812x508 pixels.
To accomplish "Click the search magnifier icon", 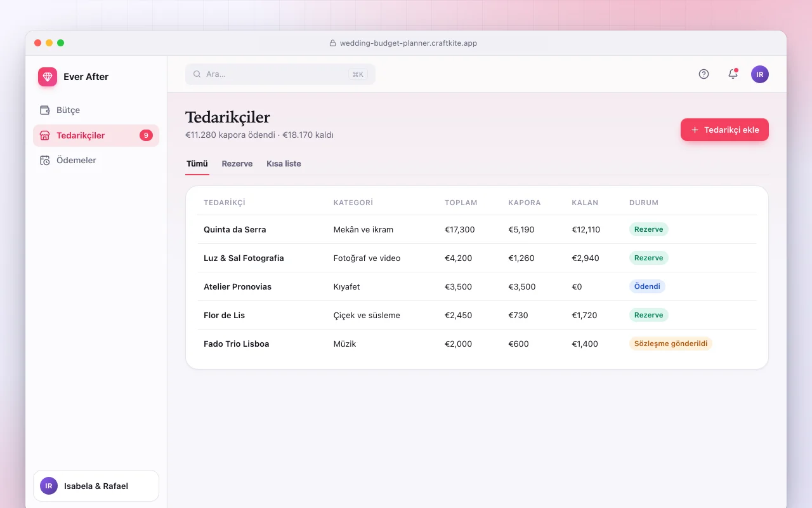I will click(x=197, y=74).
